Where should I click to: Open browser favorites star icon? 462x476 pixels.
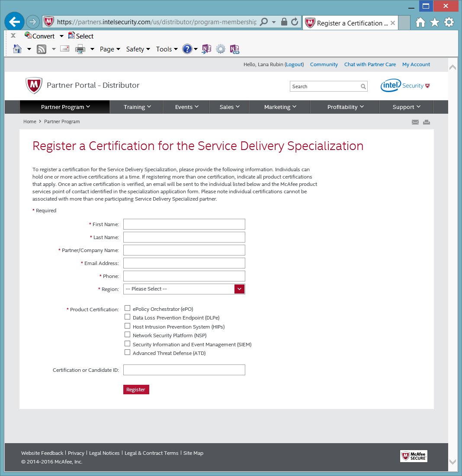(x=435, y=22)
